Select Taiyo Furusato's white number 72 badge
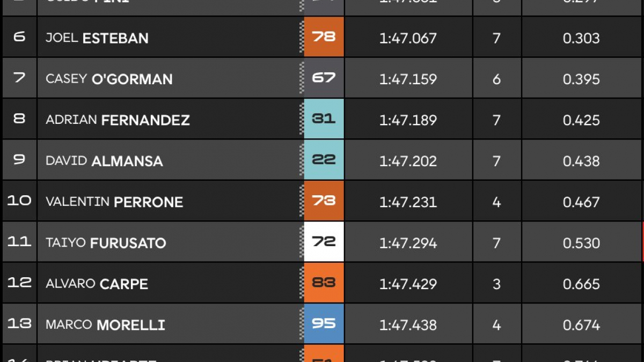The height and width of the screenshot is (362, 644). 324,242
